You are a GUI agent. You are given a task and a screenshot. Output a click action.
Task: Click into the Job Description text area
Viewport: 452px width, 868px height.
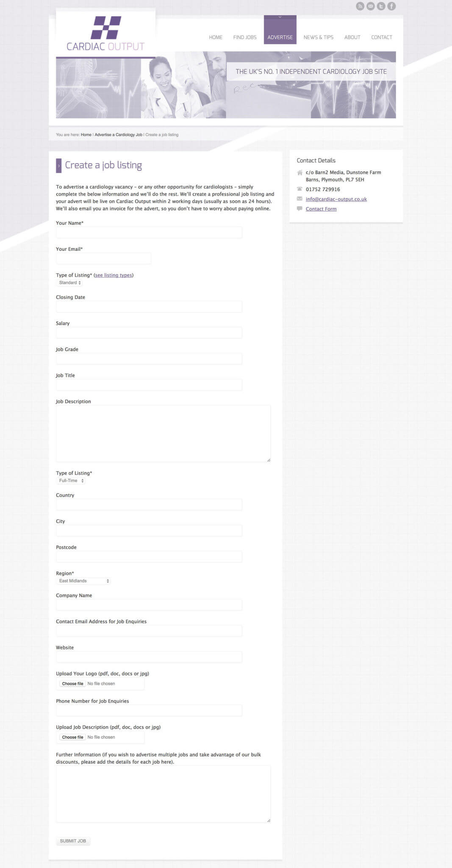coord(163,433)
